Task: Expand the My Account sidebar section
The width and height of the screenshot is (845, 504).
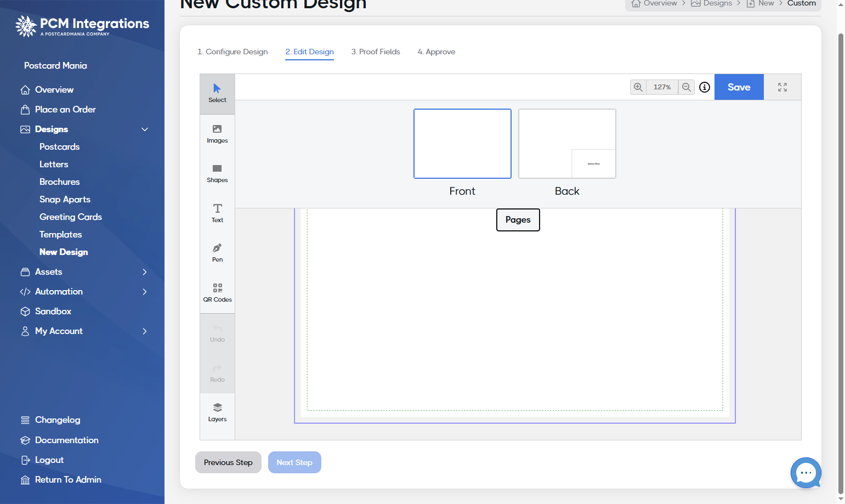Action: point(145,331)
